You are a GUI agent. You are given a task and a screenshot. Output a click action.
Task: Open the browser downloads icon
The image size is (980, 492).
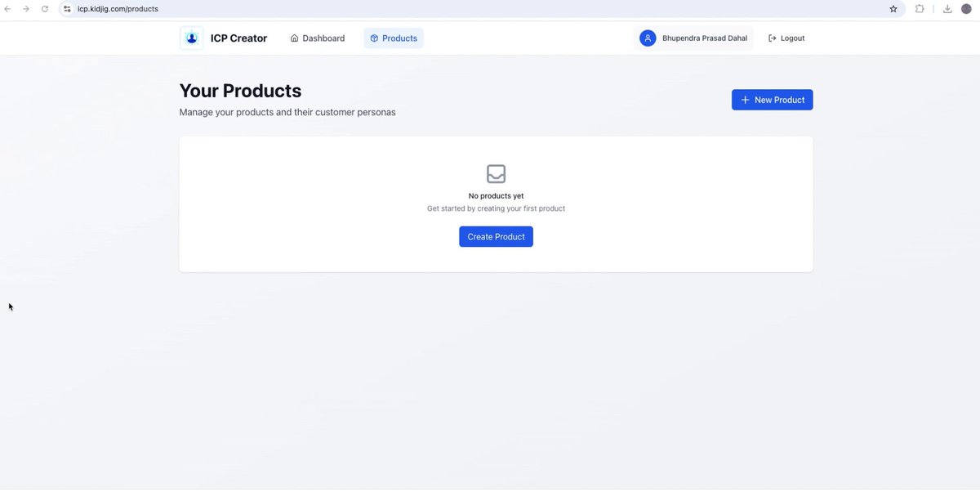pyautogui.click(x=947, y=9)
